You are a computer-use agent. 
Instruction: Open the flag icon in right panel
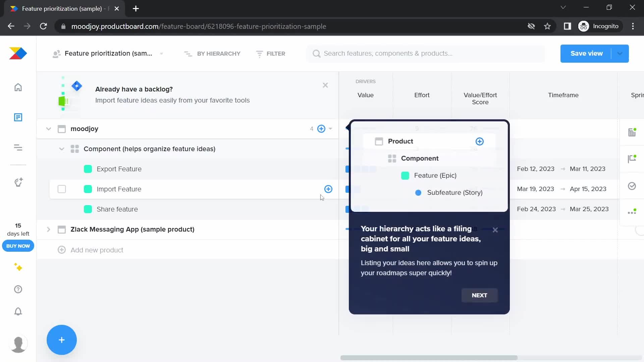(x=632, y=159)
